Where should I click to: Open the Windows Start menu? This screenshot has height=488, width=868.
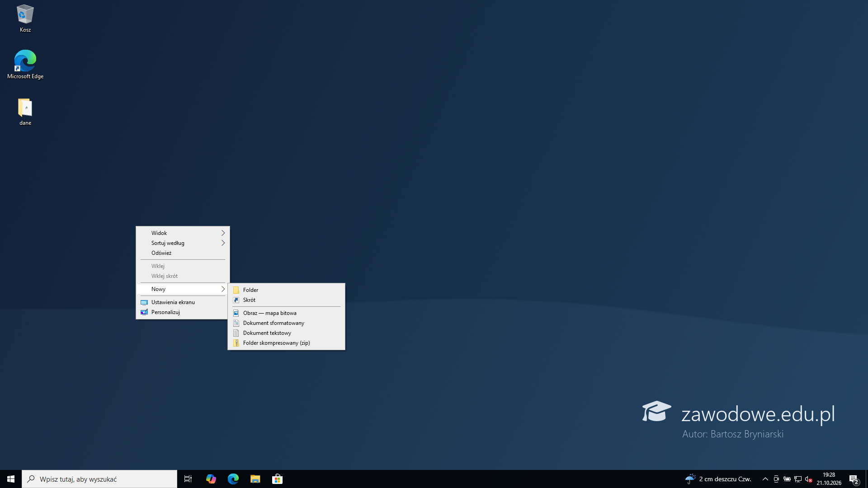(x=11, y=479)
